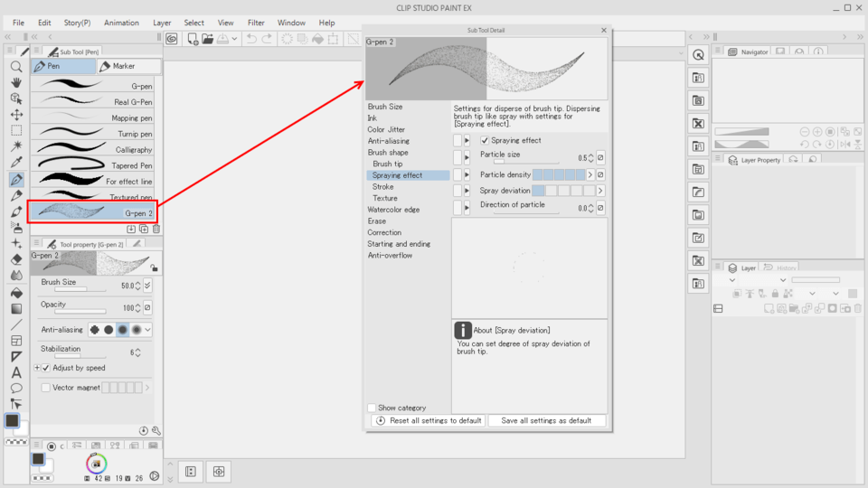The width and height of the screenshot is (868, 488).
Task: Toggle the Spraying effect checkbox
Action: pyautogui.click(x=485, y=141)
